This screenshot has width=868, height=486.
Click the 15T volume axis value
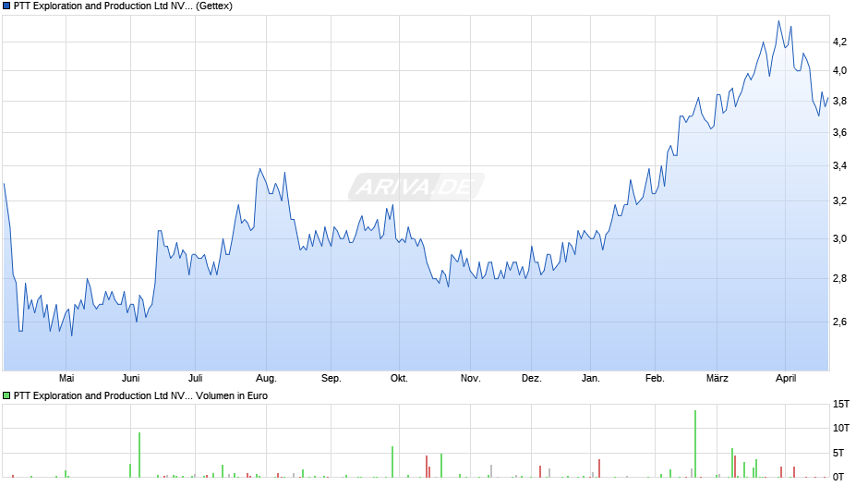(841, 405)
